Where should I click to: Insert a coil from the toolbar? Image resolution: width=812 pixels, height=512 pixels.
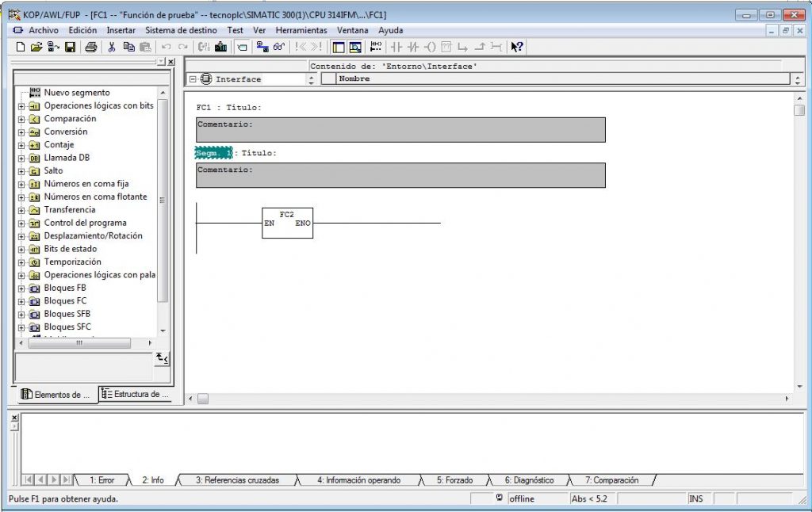430,47
